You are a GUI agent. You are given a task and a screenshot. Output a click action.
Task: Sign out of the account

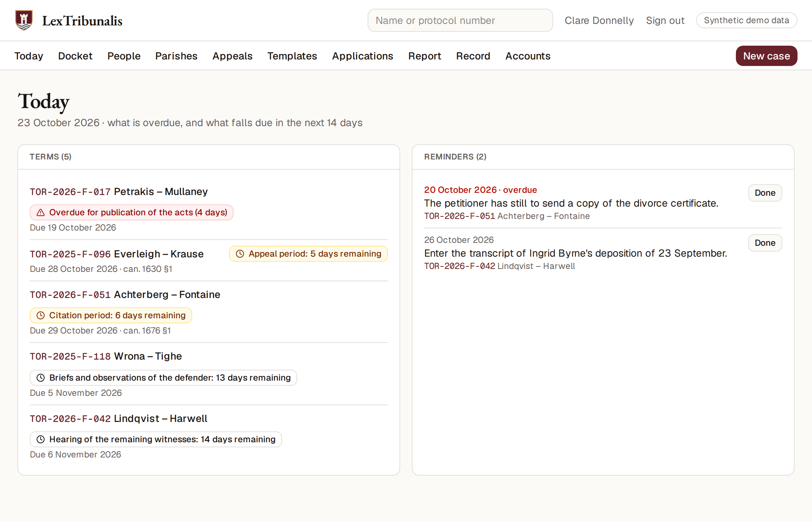665,20
